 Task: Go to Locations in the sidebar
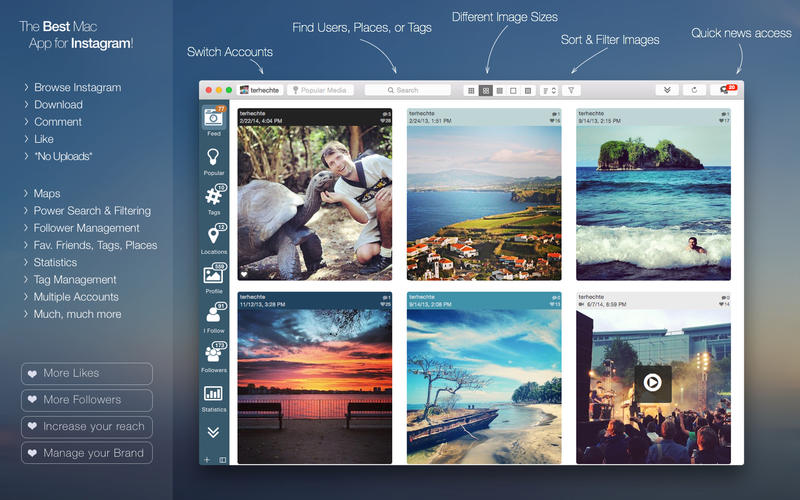[x=214, y=238]
